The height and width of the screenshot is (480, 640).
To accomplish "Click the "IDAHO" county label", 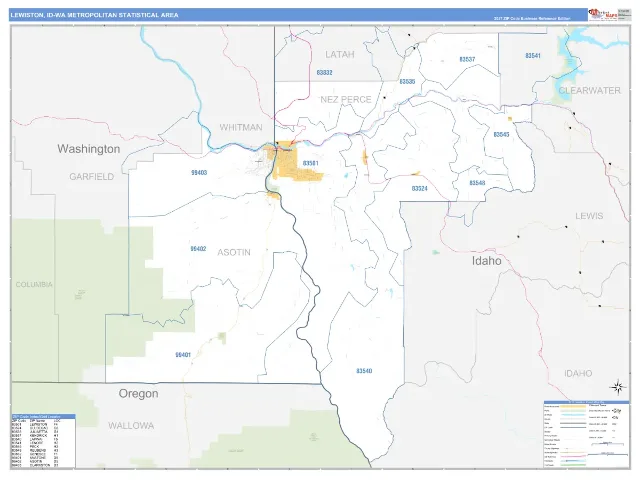I will [578, 373].
